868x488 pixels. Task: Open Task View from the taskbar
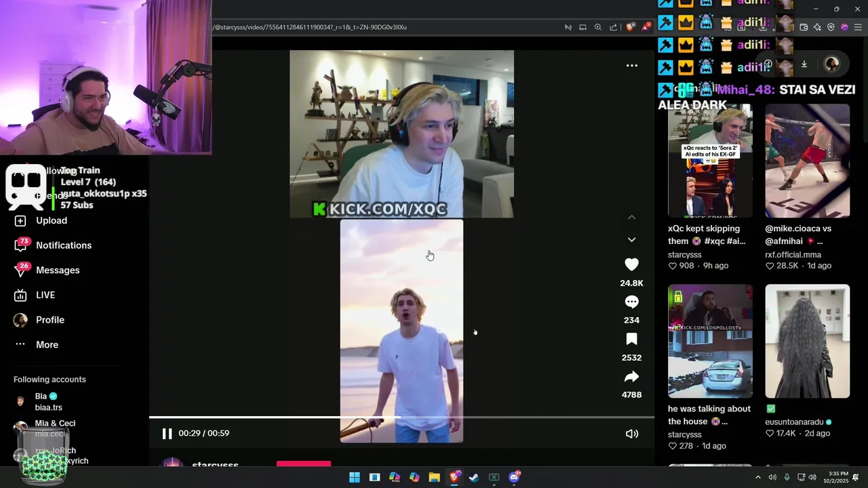(374, 477)
